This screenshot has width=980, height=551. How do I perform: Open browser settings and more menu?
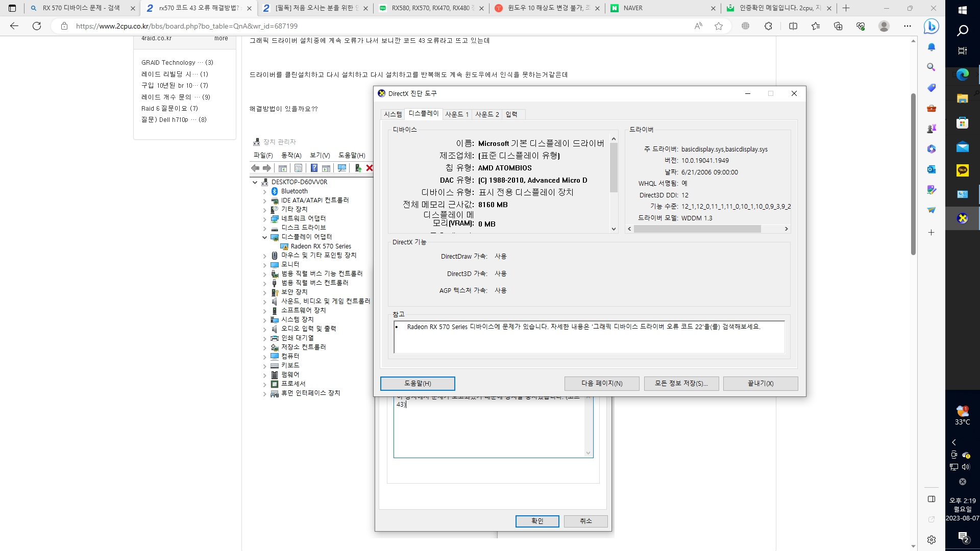(908, 26)
